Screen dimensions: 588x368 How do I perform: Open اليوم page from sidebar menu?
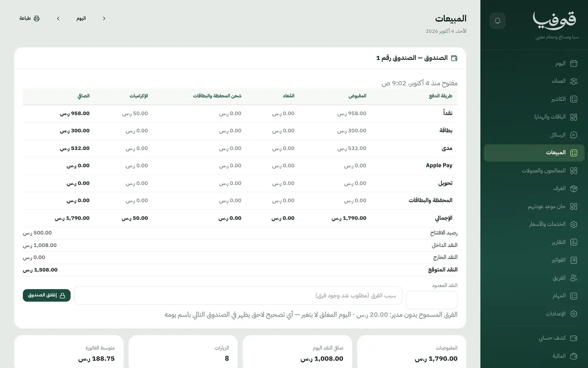click(x=534, y=64)
